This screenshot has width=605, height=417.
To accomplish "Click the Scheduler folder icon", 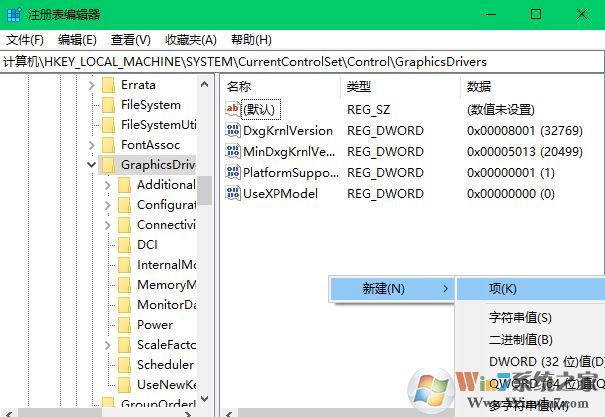I will pos(124,365).
